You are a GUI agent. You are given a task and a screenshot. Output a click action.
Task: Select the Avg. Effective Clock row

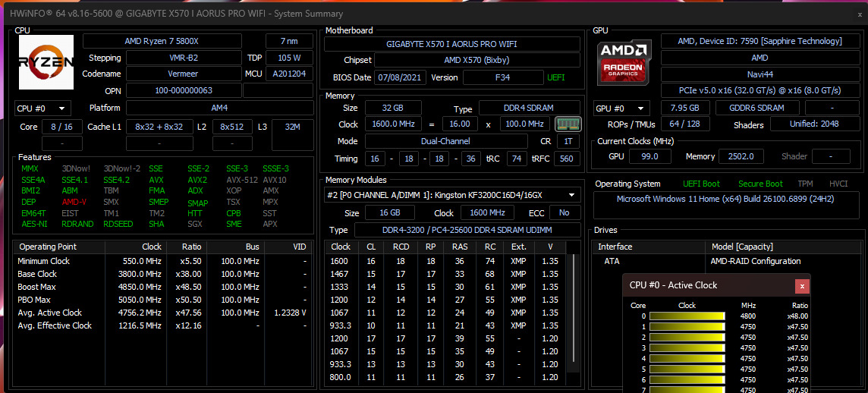pos(162,325)
